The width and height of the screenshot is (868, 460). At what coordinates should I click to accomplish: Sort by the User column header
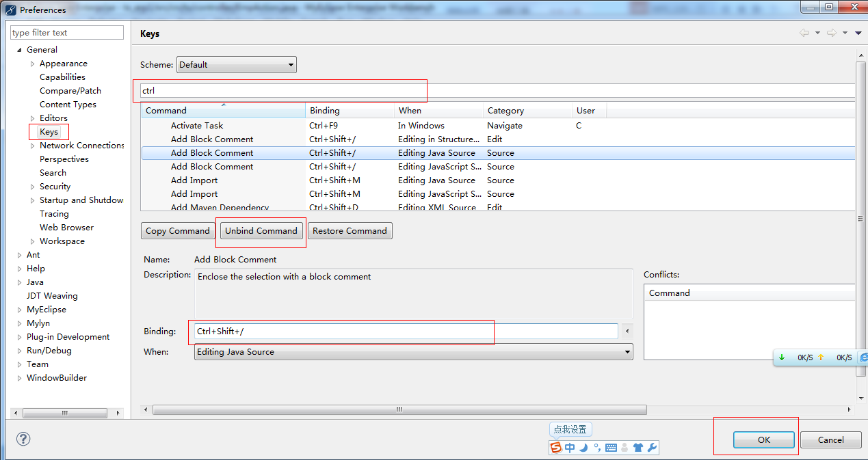(590, 110)
